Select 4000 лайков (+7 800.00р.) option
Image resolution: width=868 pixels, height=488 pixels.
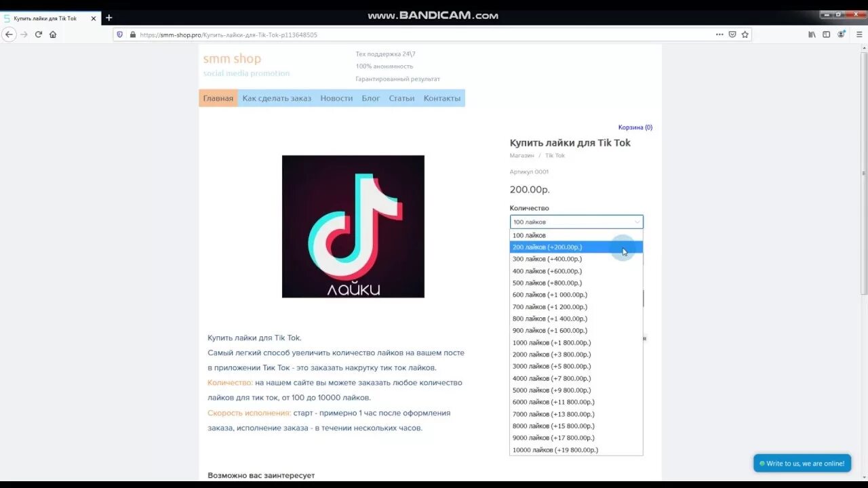(576, 378)
